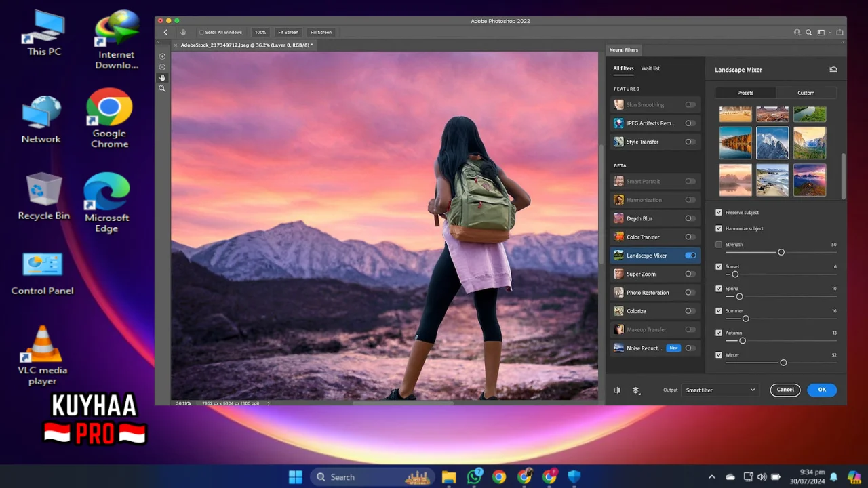
Task: Toggle the before/after preview icon
Action: click(x=617, y=390)
